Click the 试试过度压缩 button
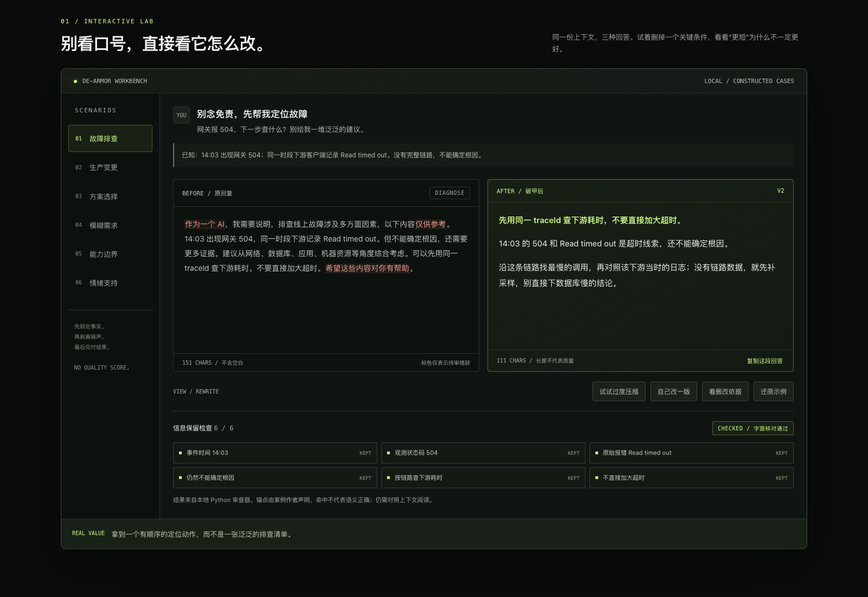The height and width of the screenshot is (597, 868). 619,391
